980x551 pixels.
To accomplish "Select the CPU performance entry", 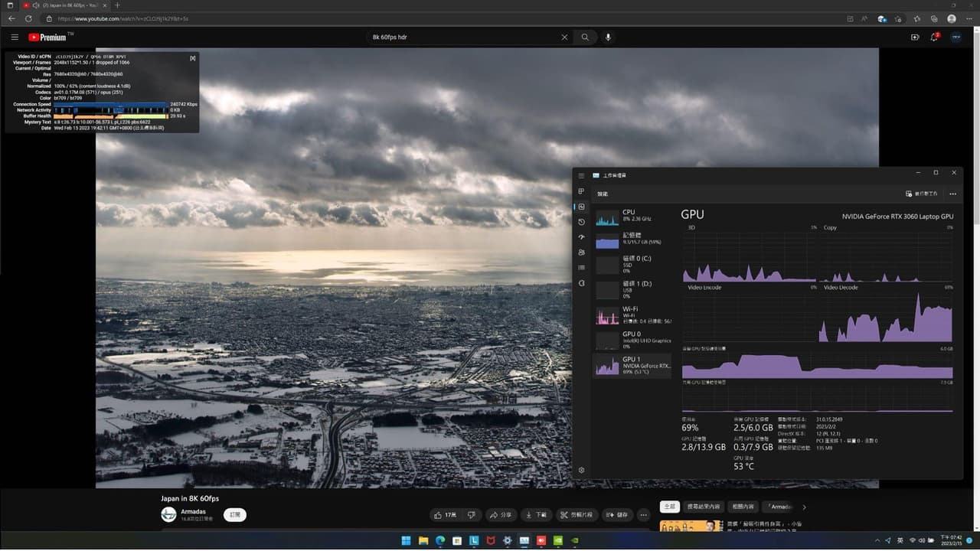I will (x=632, y=217).
